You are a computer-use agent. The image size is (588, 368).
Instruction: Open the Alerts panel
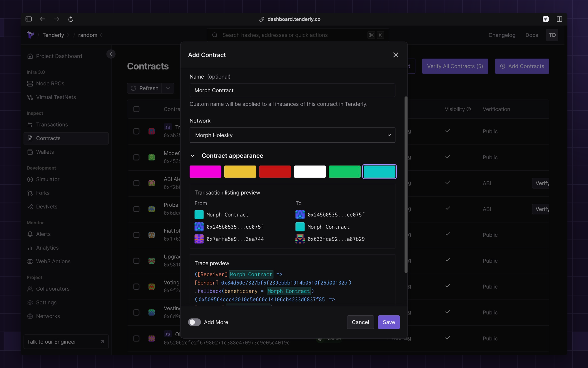click(x=44, y=234)
